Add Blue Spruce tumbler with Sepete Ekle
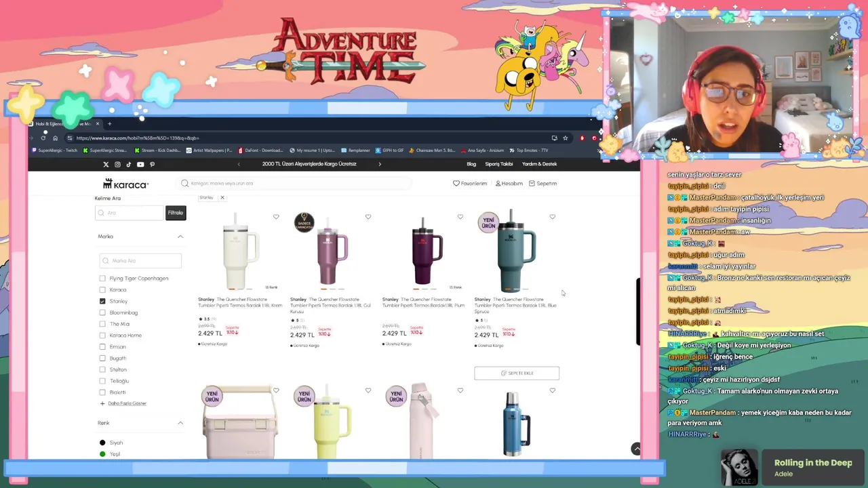 point(517,373)
